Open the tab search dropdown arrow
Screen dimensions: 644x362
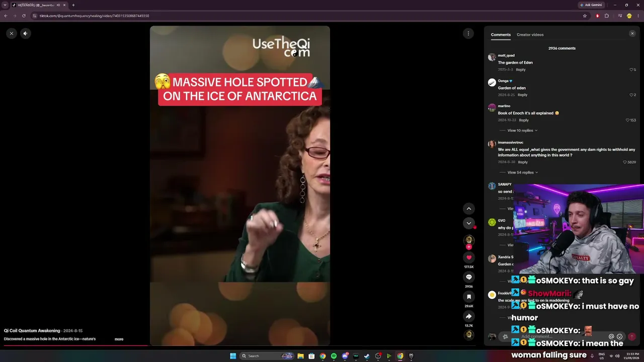[x=5, y=5]
